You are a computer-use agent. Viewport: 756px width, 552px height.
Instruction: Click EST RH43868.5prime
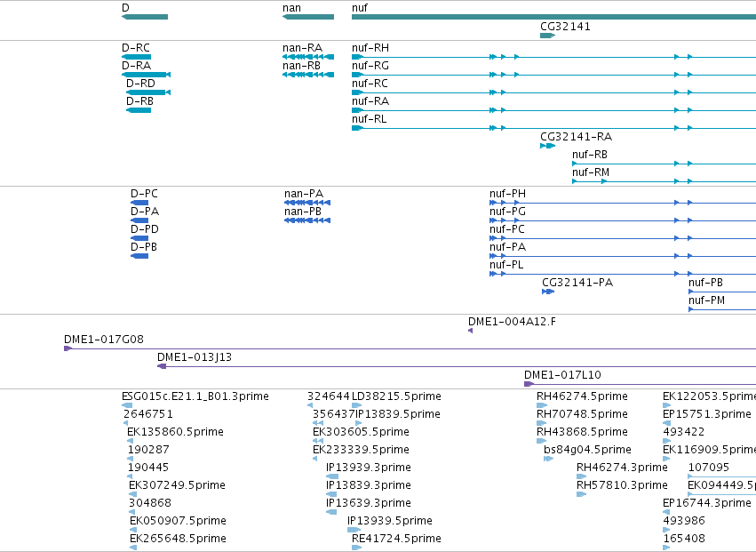541,441
